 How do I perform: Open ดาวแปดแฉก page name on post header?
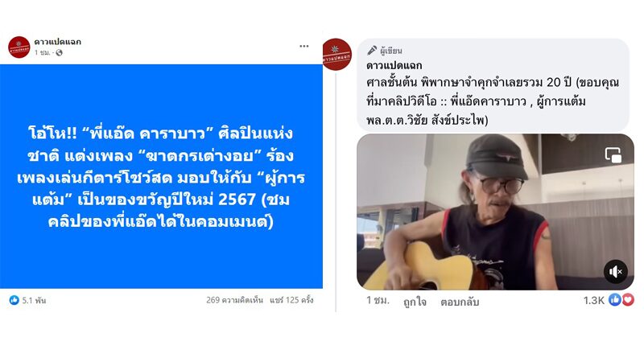[57, 42]
